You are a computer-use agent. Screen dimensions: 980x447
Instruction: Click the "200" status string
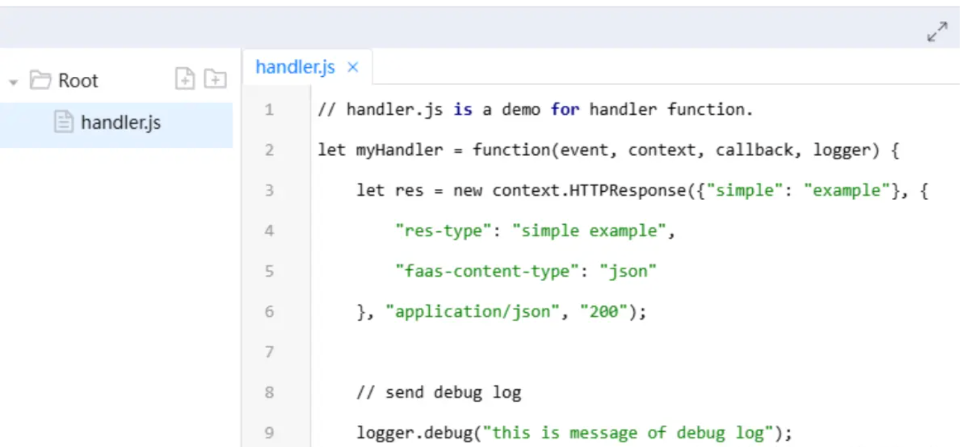pyautogui.click(x=604, y=312)
